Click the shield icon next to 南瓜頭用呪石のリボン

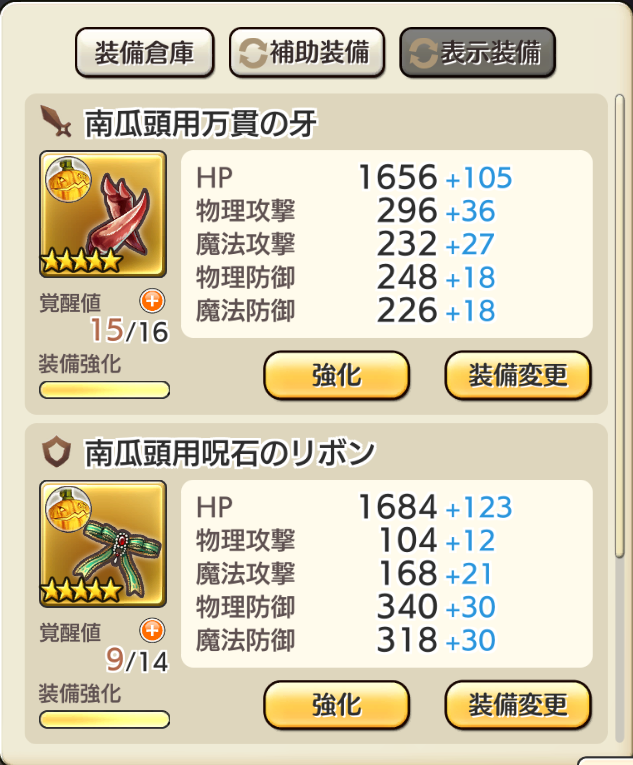coord(56,451)
